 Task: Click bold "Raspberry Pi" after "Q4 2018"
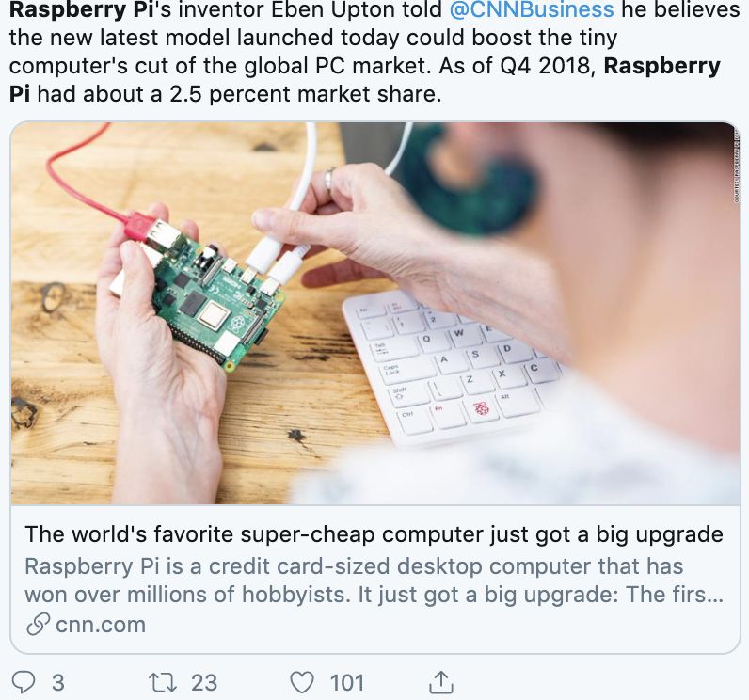[x=661, y=67]
